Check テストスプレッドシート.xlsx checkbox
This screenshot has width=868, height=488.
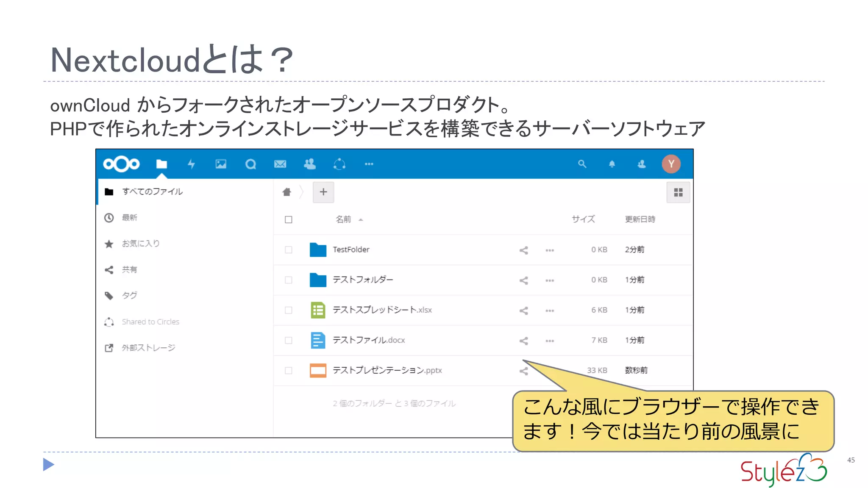289,310
